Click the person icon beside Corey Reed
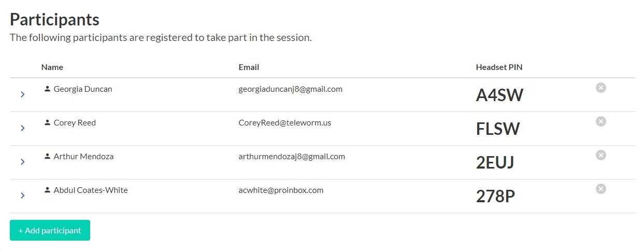644x251 pixels. coord(47,122)
